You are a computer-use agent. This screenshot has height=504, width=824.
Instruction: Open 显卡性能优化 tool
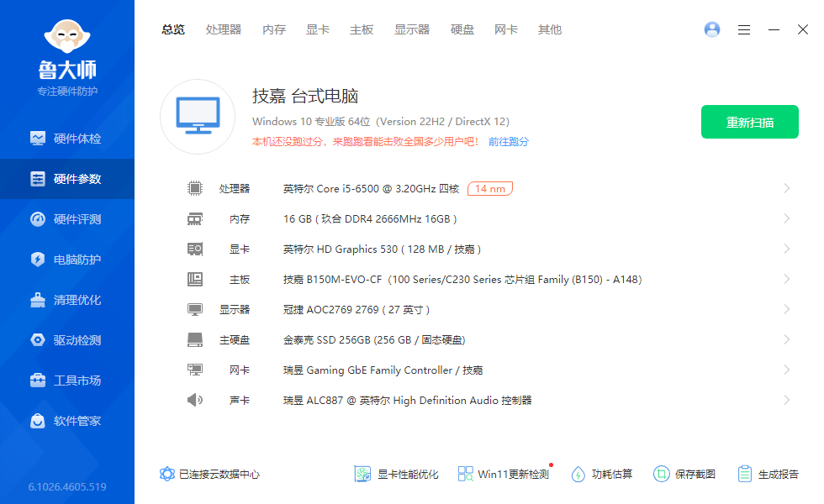[x=396, y=474]
